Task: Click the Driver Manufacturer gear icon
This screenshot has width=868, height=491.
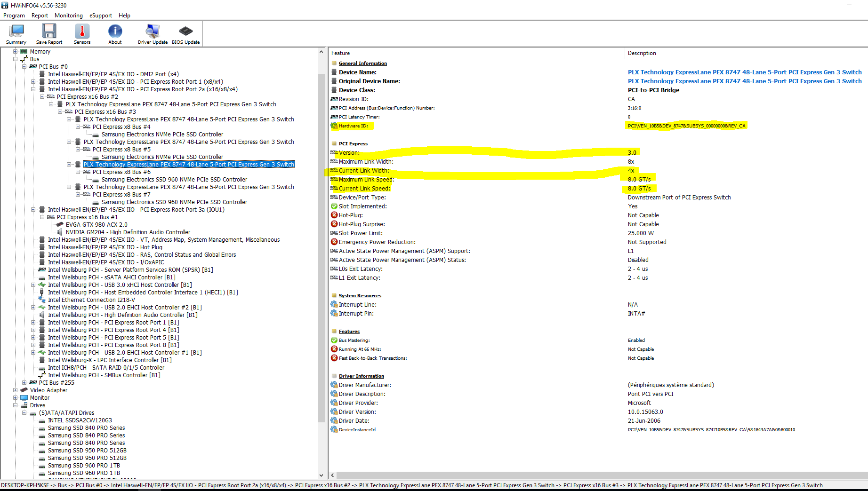Action: [x=334, y=385]
